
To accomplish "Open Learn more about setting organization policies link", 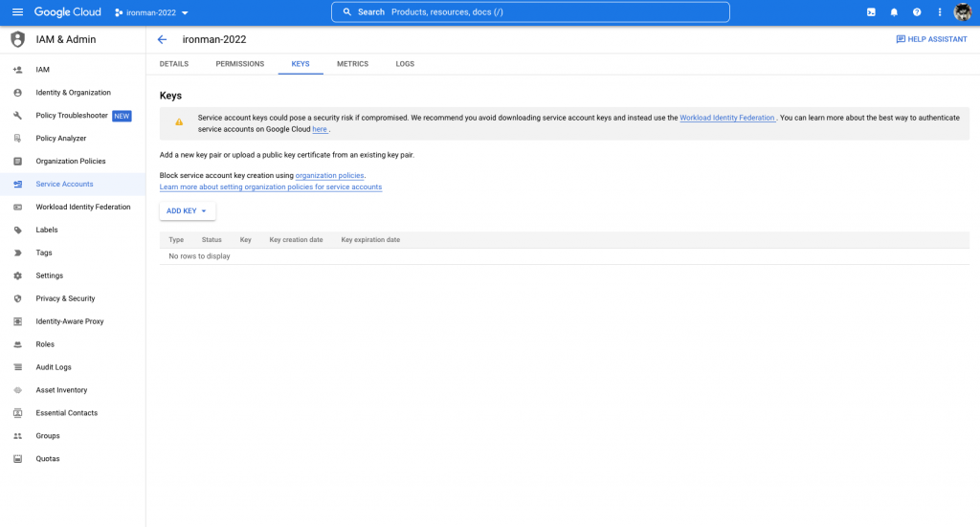I will click(271, 187).
